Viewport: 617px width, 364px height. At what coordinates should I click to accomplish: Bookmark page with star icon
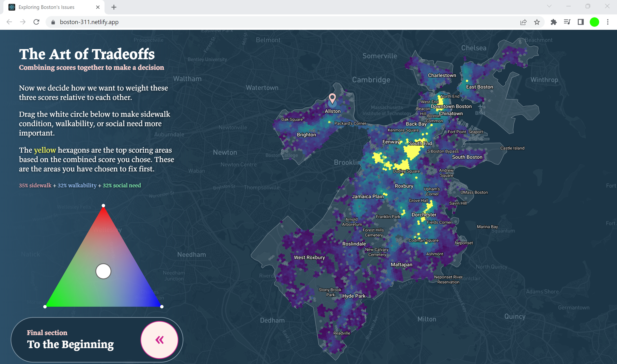tap(537, 22)
